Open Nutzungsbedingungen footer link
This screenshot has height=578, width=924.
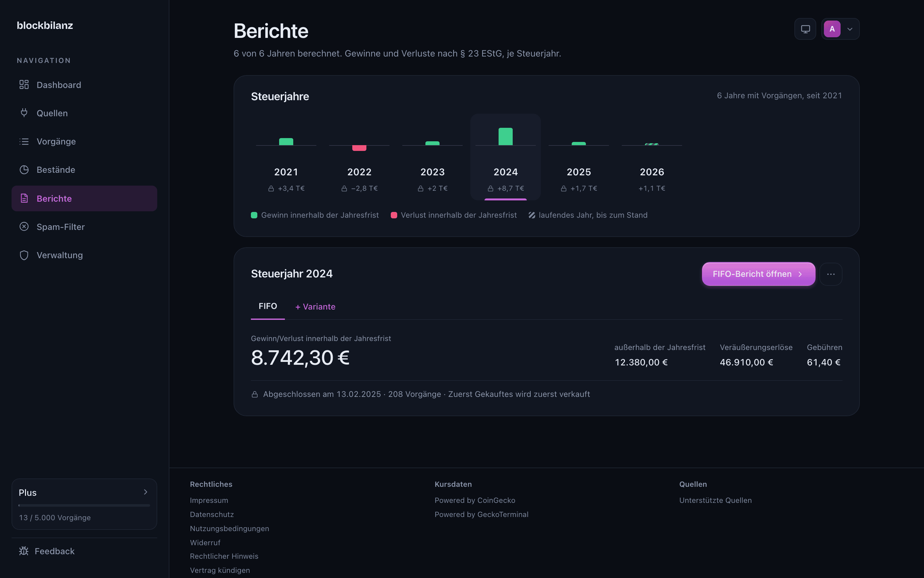tap(229, 529)
